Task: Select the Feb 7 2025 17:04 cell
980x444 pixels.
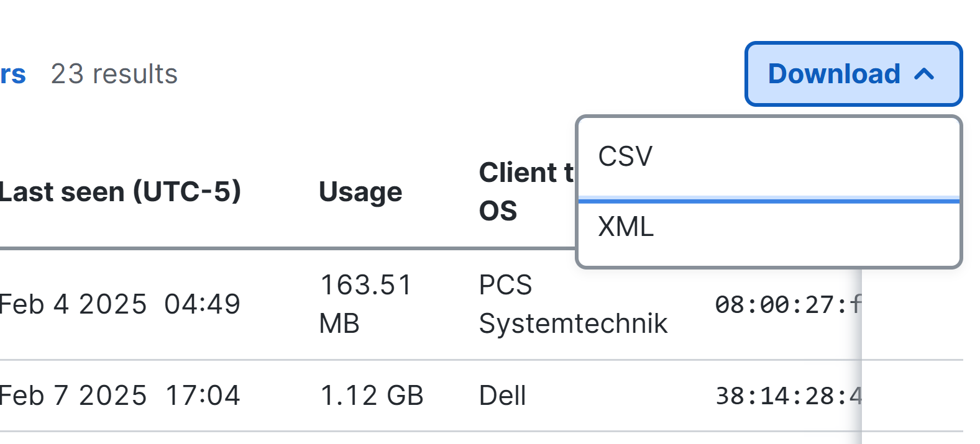Action: tap(120, 396)
